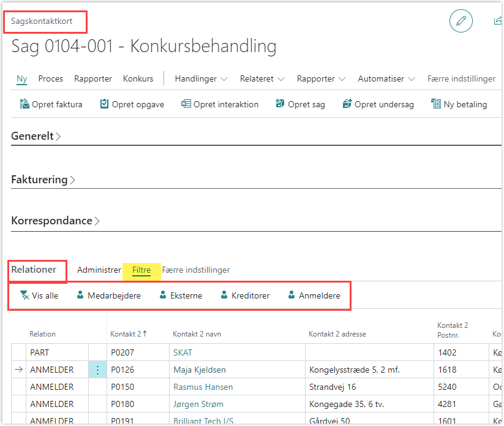Select the Administrer tab in Relationer
This screenshot has width=504, height=426.
[x=99, y=270]
